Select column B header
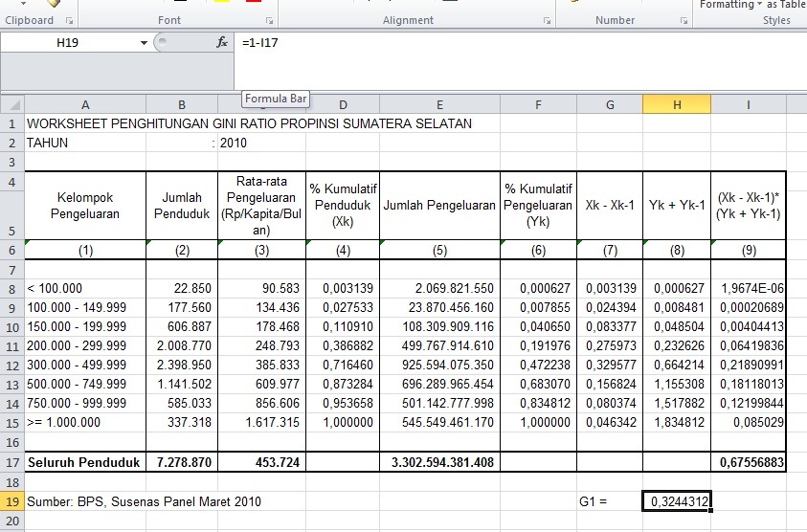 (182, 104)
